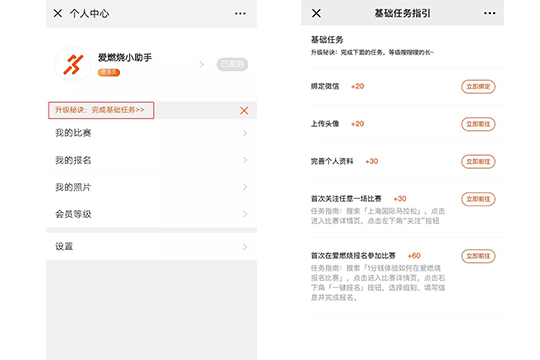Viewport: 540px width, 360px height.
Task: Select the 首次在爱燃烧报名参加比赛 task title
Action: coord(353,256)
